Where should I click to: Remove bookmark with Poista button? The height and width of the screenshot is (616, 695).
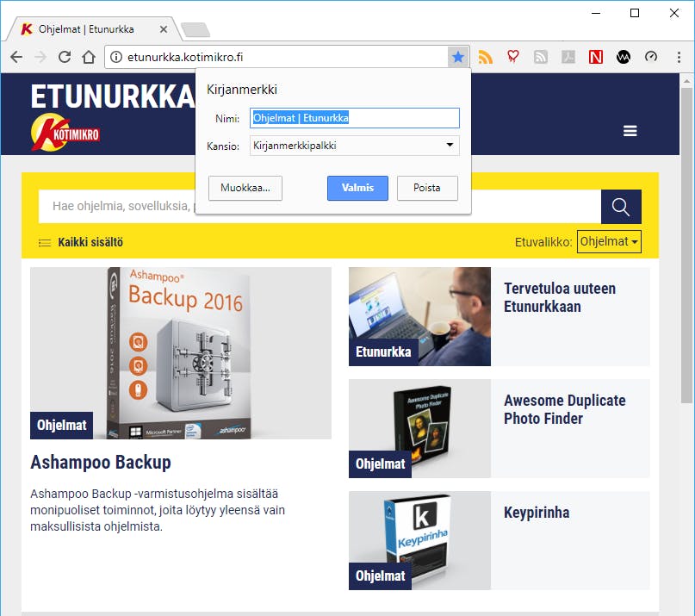[x=427, y=188]
